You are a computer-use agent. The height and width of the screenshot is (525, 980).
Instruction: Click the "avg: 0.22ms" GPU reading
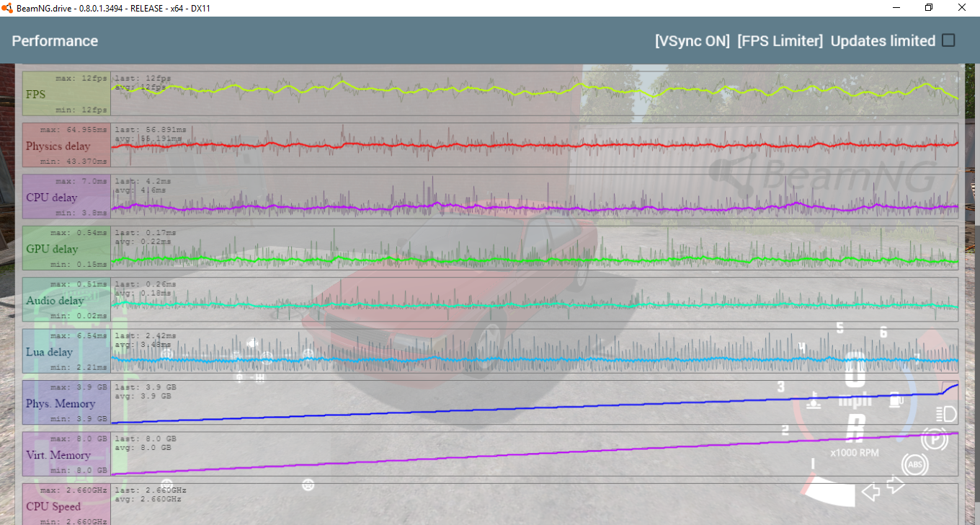[x=143, y=241]
